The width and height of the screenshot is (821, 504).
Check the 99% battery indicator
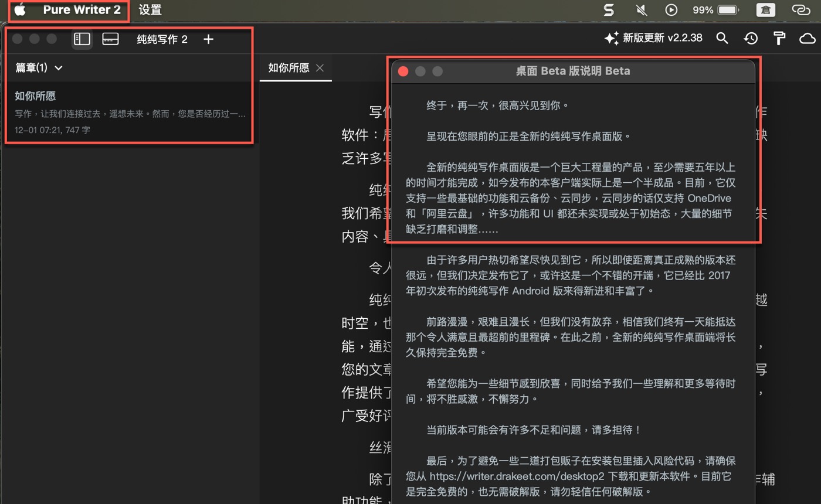(x=715, y=9)
